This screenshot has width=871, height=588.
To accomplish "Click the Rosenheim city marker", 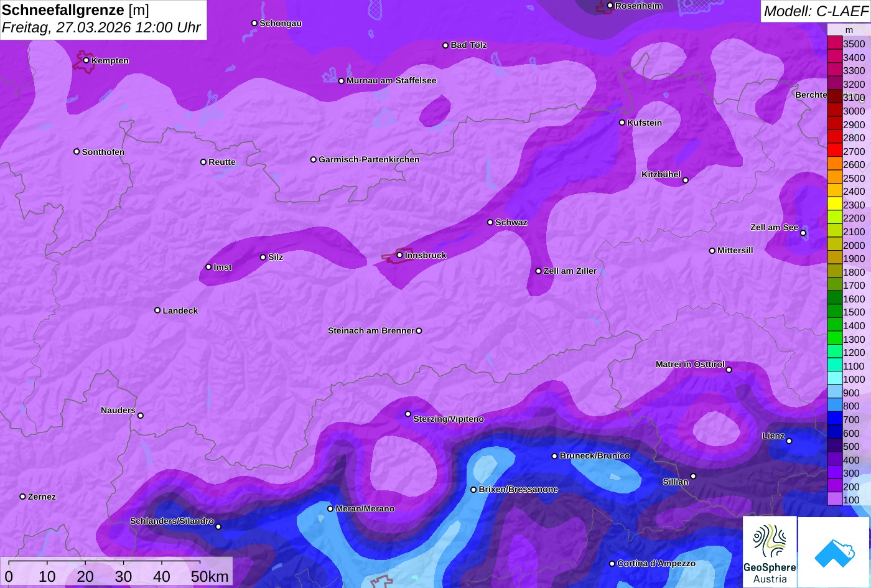I will (x=610, y=6).
